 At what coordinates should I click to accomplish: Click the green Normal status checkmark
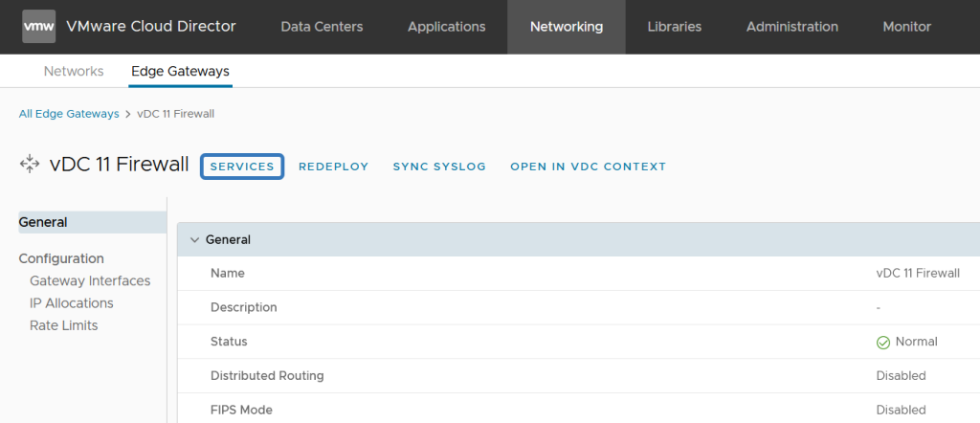(883, 343)
